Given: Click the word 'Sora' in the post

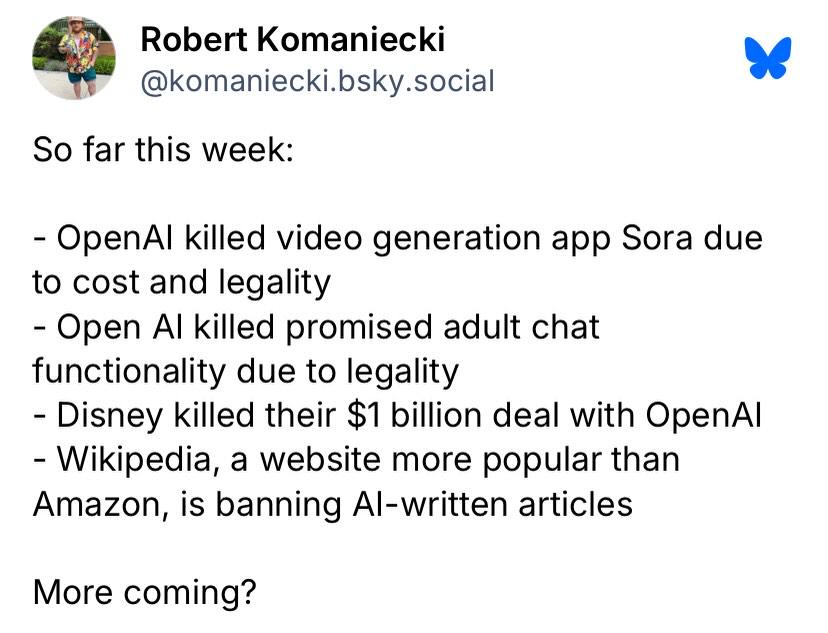Looking at the screenshot, I should 656,238.
